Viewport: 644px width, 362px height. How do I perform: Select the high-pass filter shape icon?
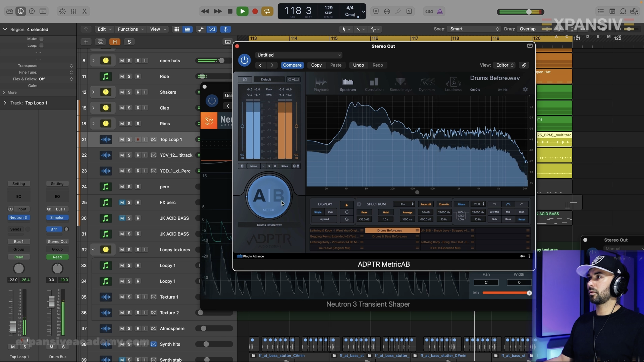[x=521, y=204]
